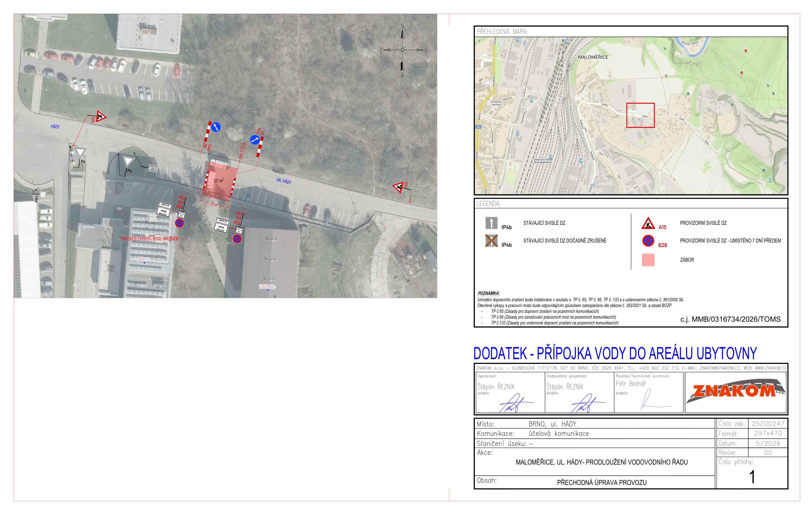Screen dimensions: 812x513
Task: Click the 10 m dimension label
Action: click(214, 204)
